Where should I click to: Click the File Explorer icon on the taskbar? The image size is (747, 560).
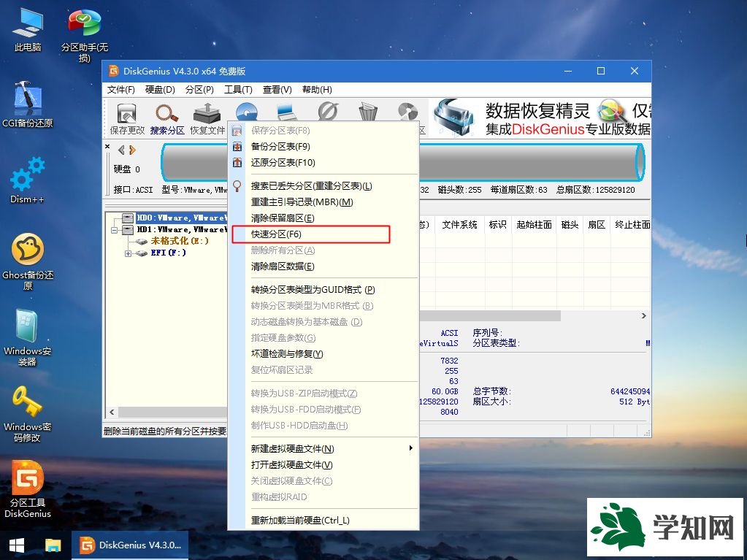[51, 545]
